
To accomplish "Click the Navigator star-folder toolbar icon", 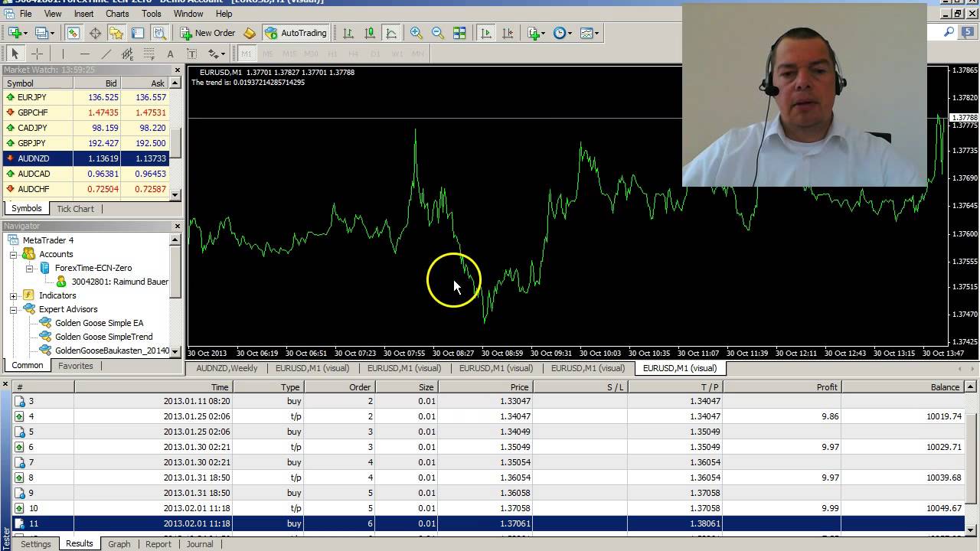I will 116,33.
